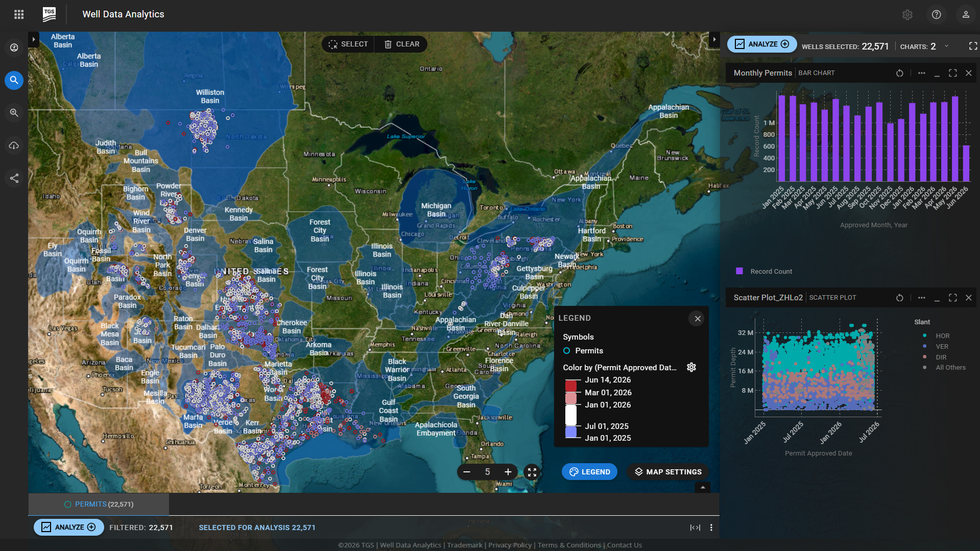Open the Contact Us footer link
The image size is (980, 551).
click(x=624, y=545)
